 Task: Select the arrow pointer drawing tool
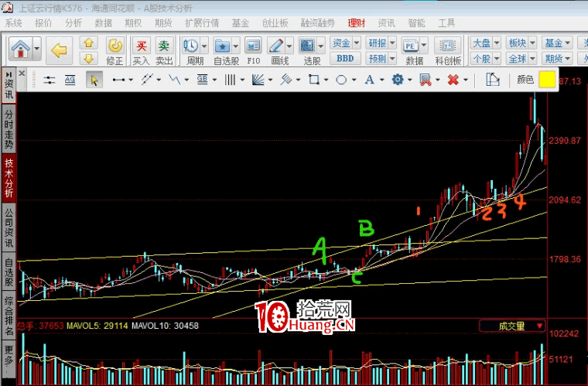click(x=94, y=80)
